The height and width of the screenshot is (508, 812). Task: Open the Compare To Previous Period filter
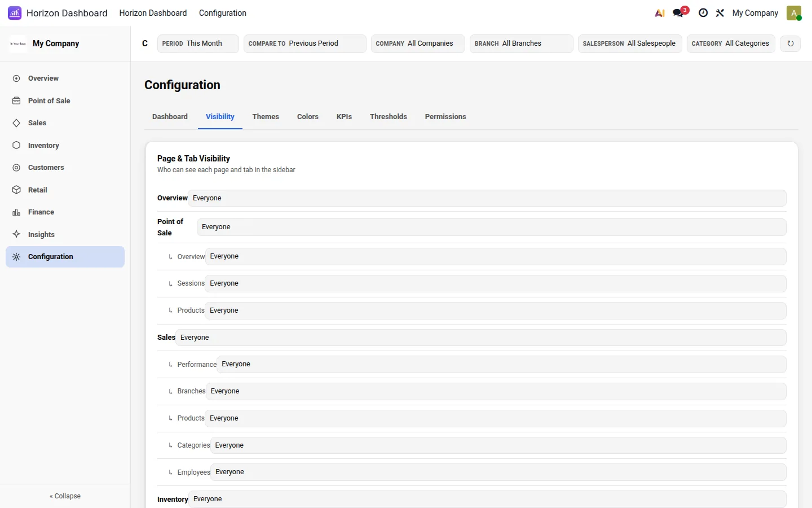coord(305,43)
